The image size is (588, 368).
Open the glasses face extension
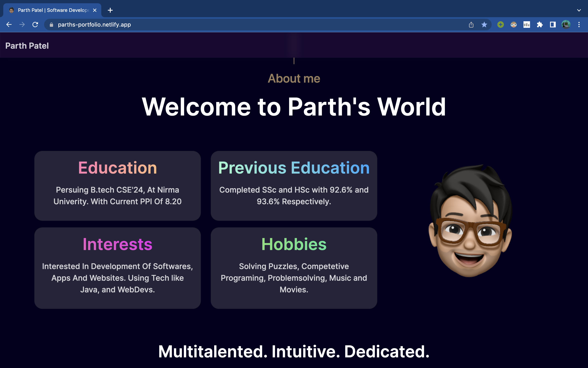[514, 25]
